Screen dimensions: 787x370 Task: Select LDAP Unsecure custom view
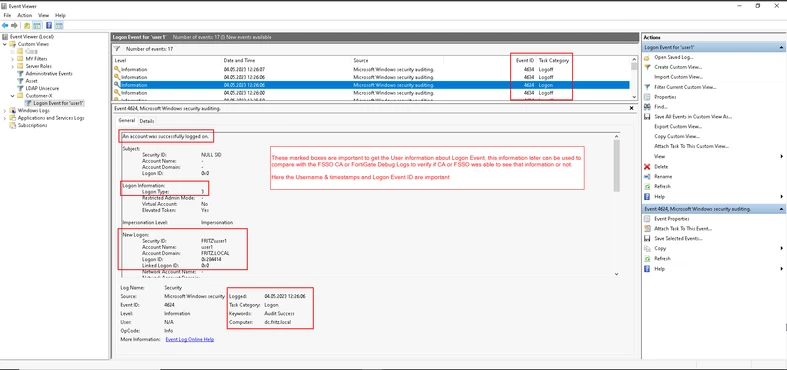[42, 88]
